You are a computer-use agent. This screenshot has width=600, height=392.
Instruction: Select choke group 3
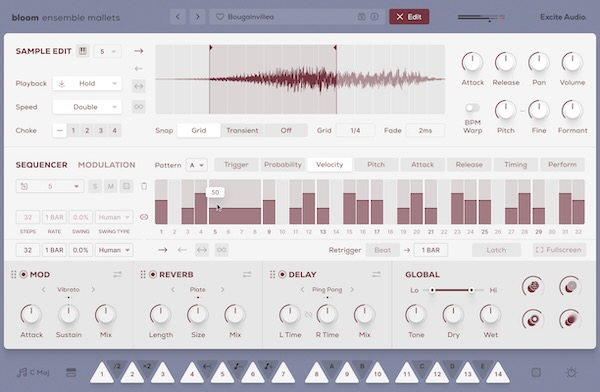101,131
